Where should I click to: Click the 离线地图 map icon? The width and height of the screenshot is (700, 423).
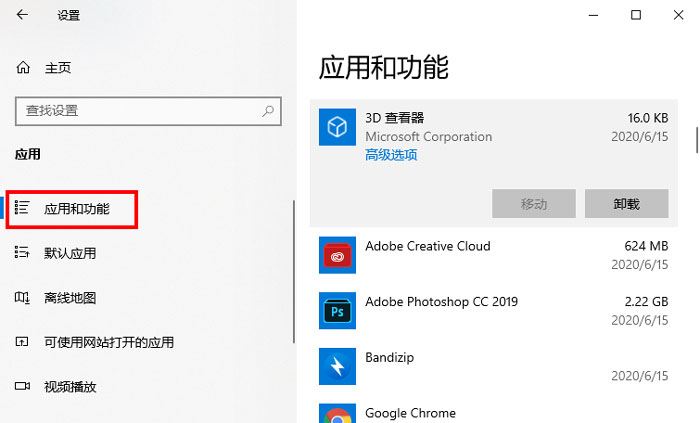click(22, 297)
